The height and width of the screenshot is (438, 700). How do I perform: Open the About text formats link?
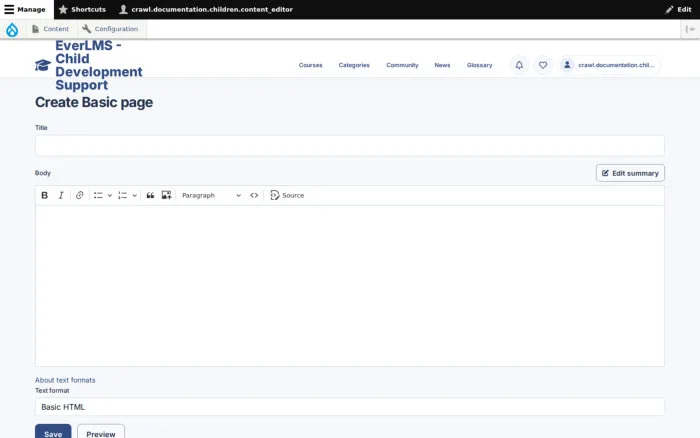point(65,380)
